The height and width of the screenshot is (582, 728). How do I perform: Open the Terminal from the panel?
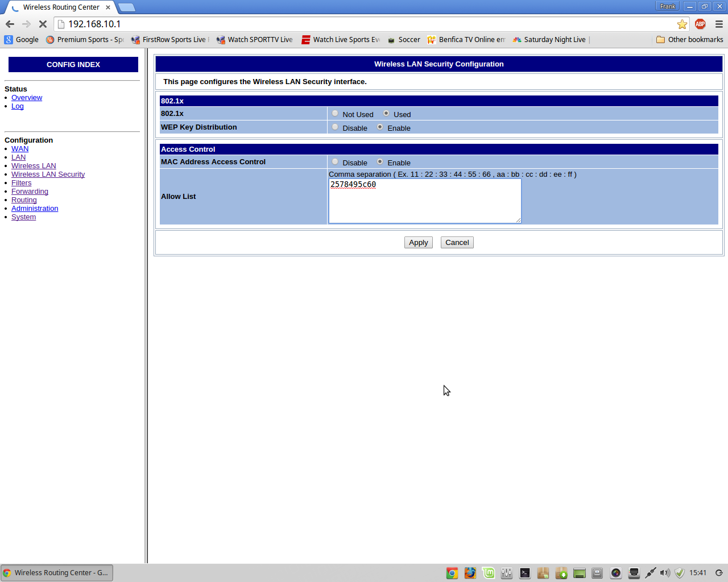525,573
